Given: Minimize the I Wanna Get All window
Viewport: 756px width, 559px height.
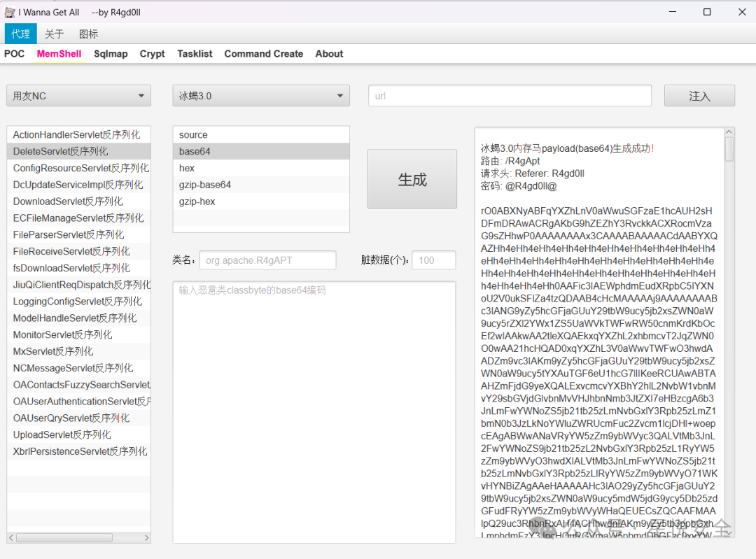Looking at the screenshot, I should pos(673,12).
